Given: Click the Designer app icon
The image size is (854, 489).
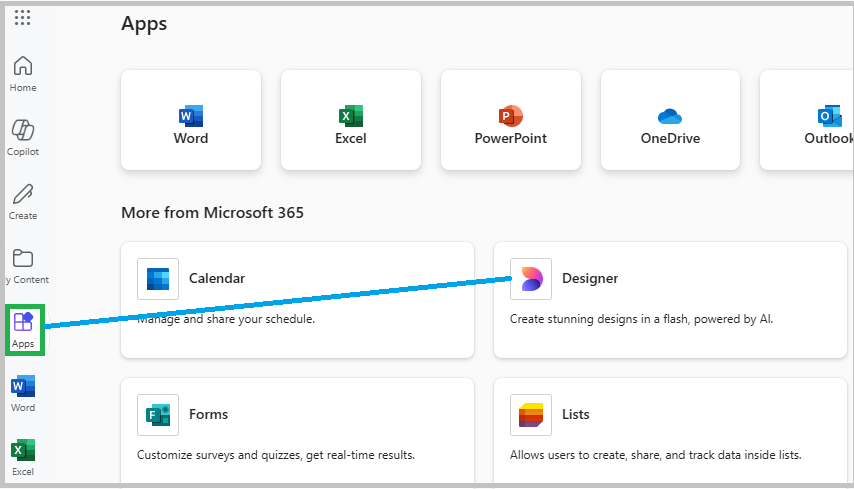Looking at the screenshot, I should coord(531,279).
